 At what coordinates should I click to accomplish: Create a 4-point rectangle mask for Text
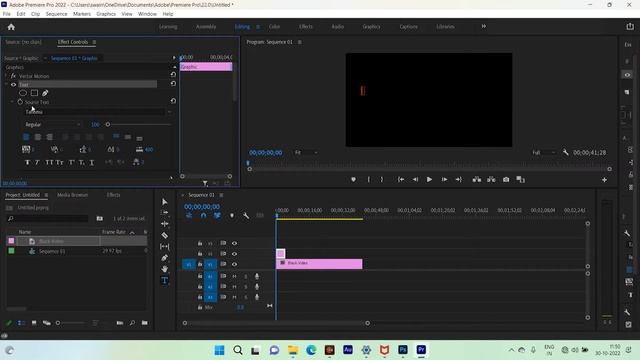pos(34,93)
